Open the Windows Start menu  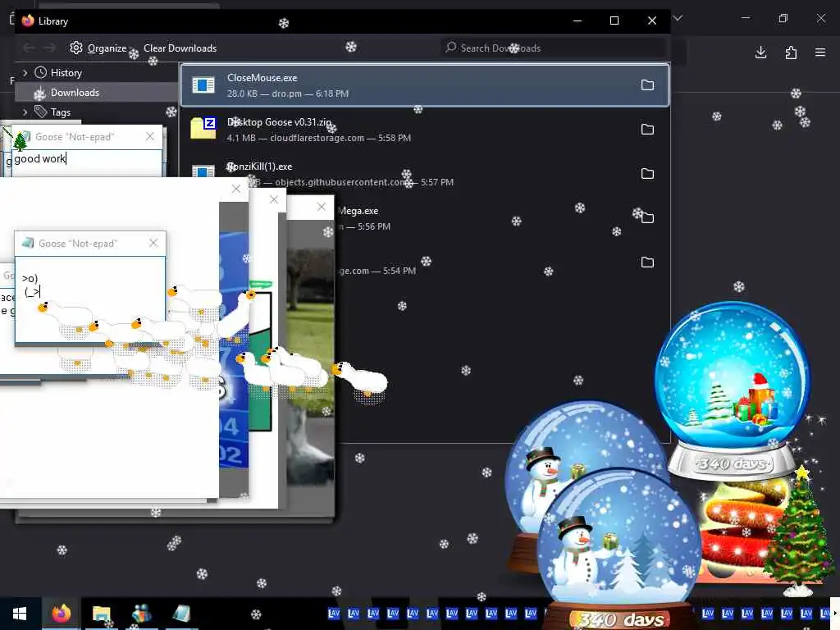click(x=20, y=614)
